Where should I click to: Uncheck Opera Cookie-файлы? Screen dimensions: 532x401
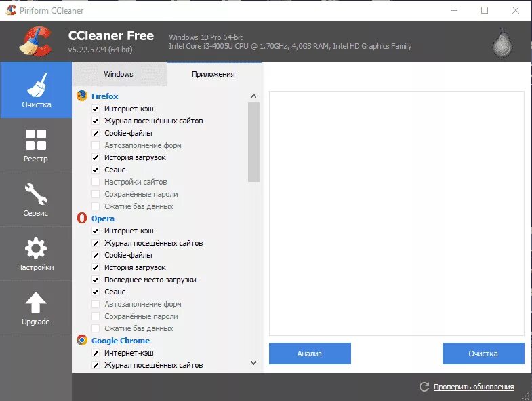click(x=96, y=255)
